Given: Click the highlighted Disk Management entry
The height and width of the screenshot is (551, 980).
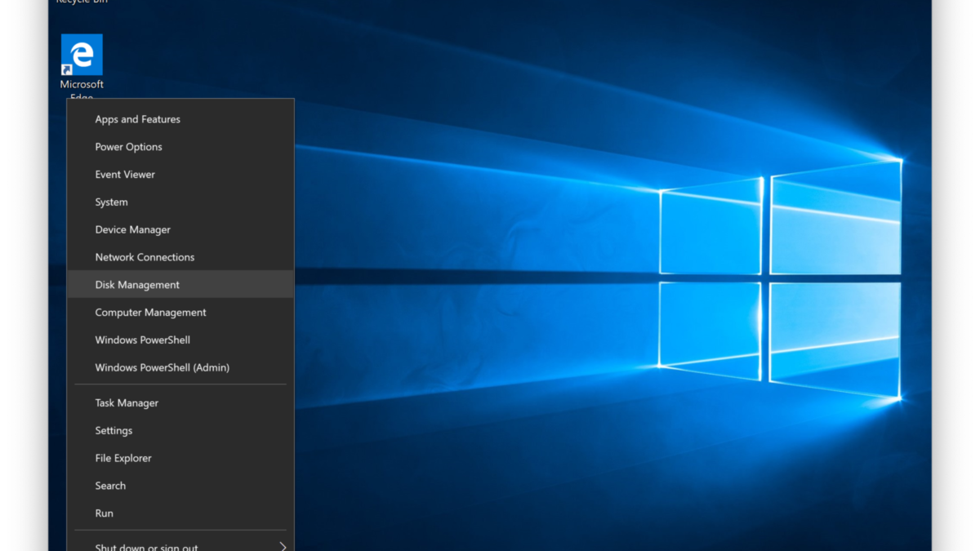Looking at the screenshot, I should (137, 285).
